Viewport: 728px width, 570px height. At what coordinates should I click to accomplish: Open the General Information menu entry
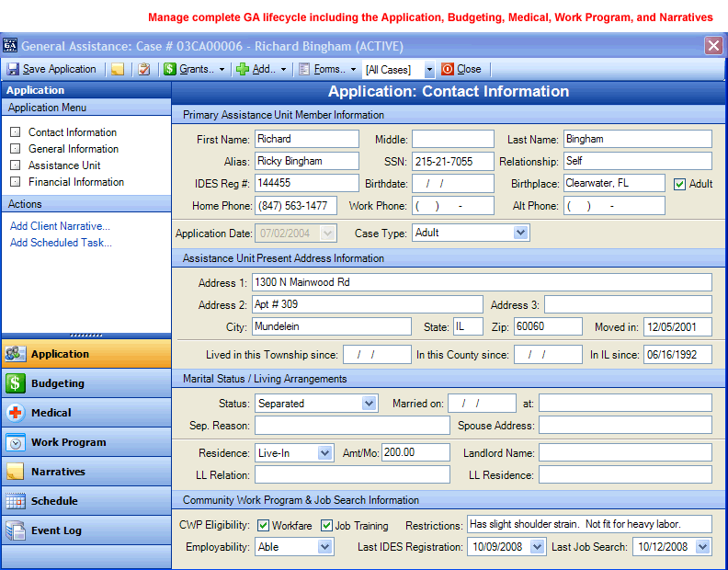[x=74, y=149]
